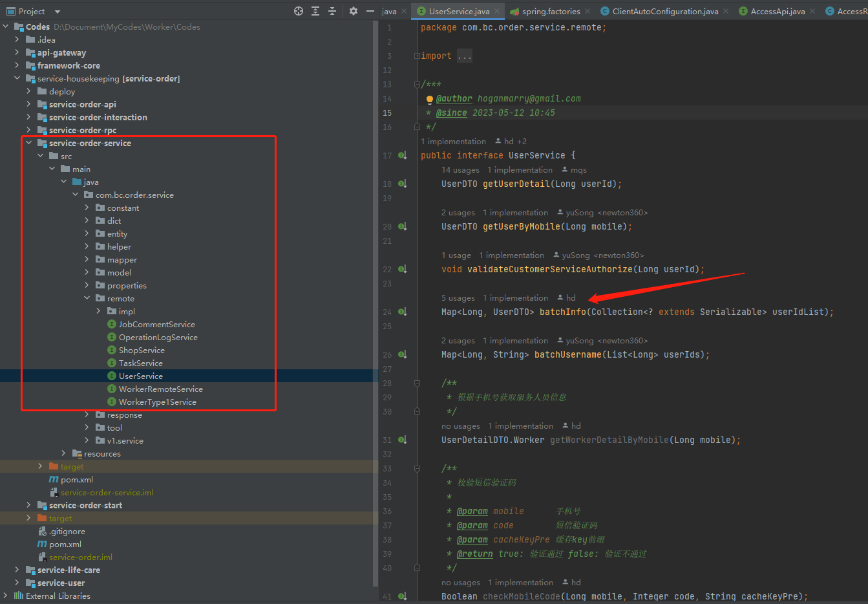Screen dimensions: 868x604
Task: Expand the mapper package
Action: [x=87, y=259]
